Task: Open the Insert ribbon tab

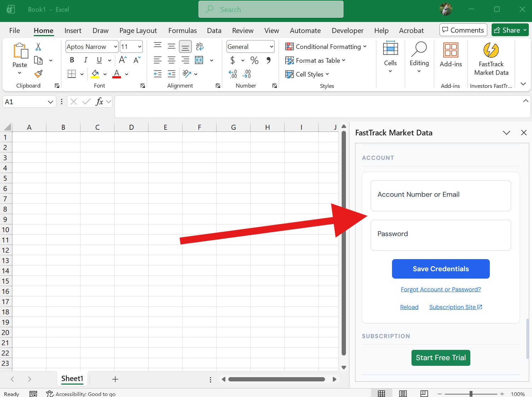Action: (x=73, y=30)
